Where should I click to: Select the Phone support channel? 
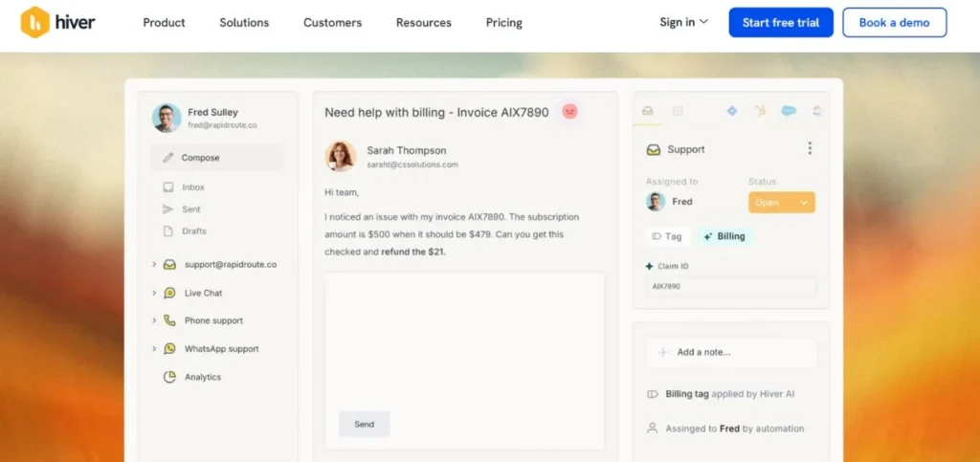pos(213,320)
